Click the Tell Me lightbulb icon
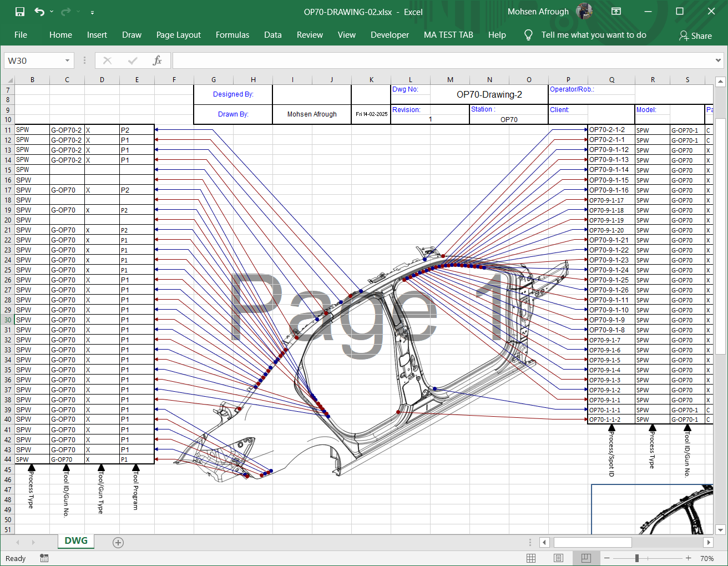The image size is (728, 566). [528, 35]
